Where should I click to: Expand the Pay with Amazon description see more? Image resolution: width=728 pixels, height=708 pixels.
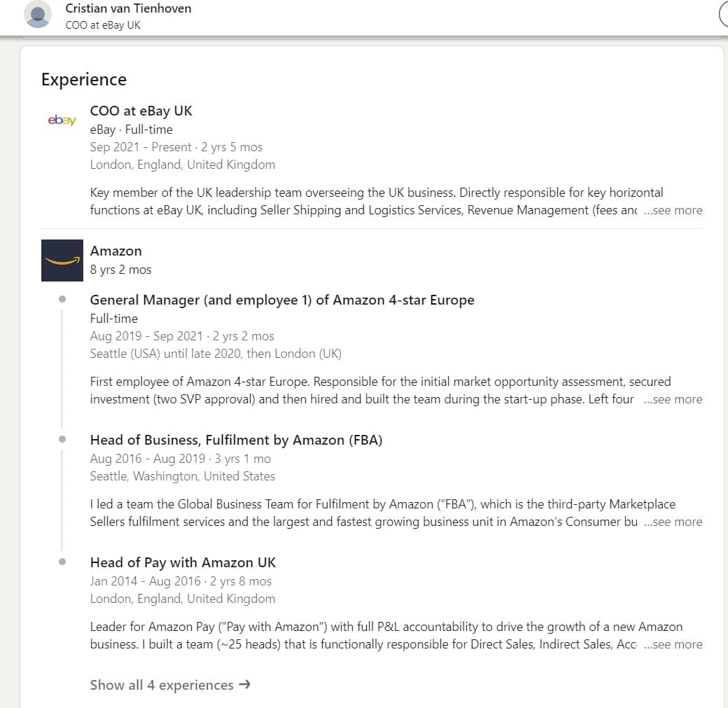(x=673, y=644)
